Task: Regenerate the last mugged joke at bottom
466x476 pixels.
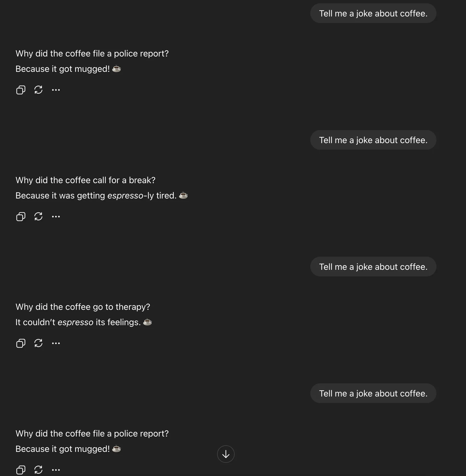Action: pyautogui.click(x=38, y=470)
